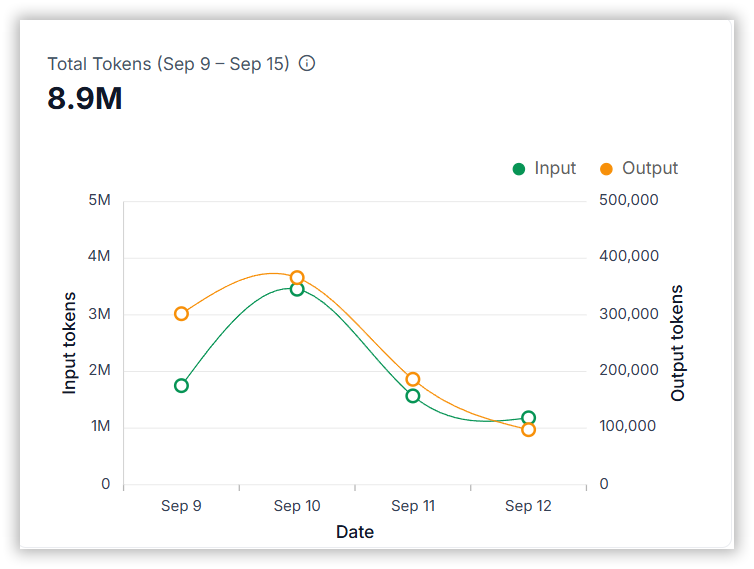Image resolution: width=754 pixels, height=569 pixels.
Task: Select the Sep 11 Output data point
Action: (x=413, y=379)
